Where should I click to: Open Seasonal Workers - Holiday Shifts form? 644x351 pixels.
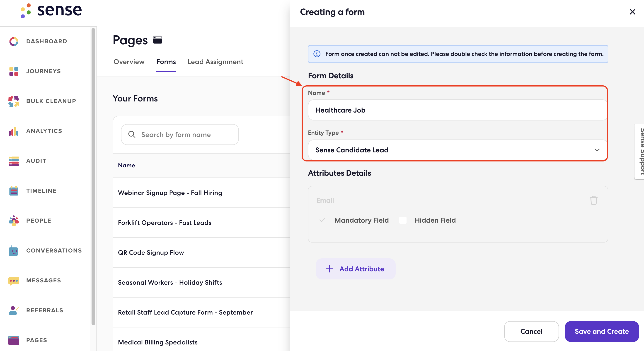tap(170, 283)
